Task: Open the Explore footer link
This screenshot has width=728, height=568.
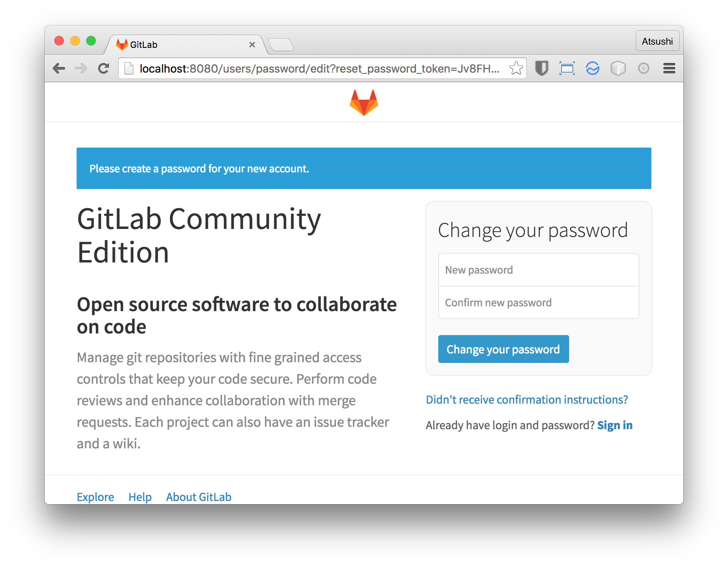Action: click(x=95, y=497)
